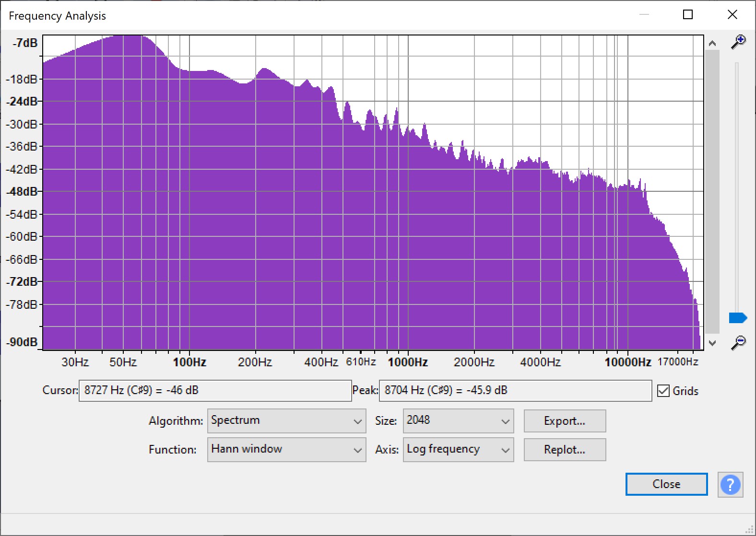756x536 pixels.
Task: Click the -90dB label on vertical axis
Action: [22, 342]
